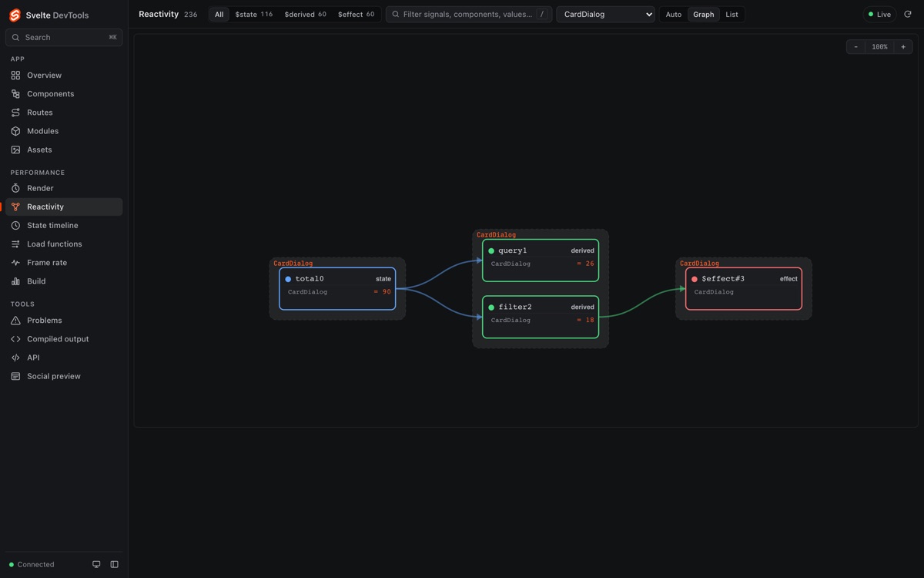Click the value '= 18' on filter2
Screen dimensions: 924x578
(586, 320)
